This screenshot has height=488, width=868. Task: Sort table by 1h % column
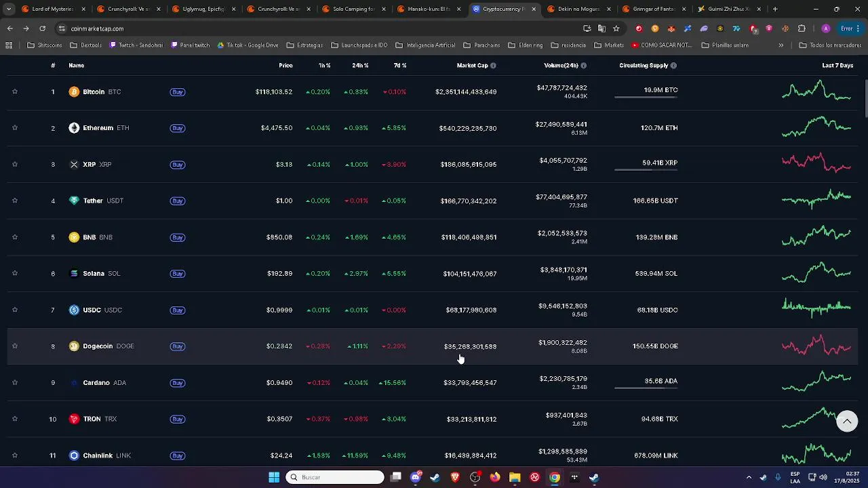click(x=324, y=66)
